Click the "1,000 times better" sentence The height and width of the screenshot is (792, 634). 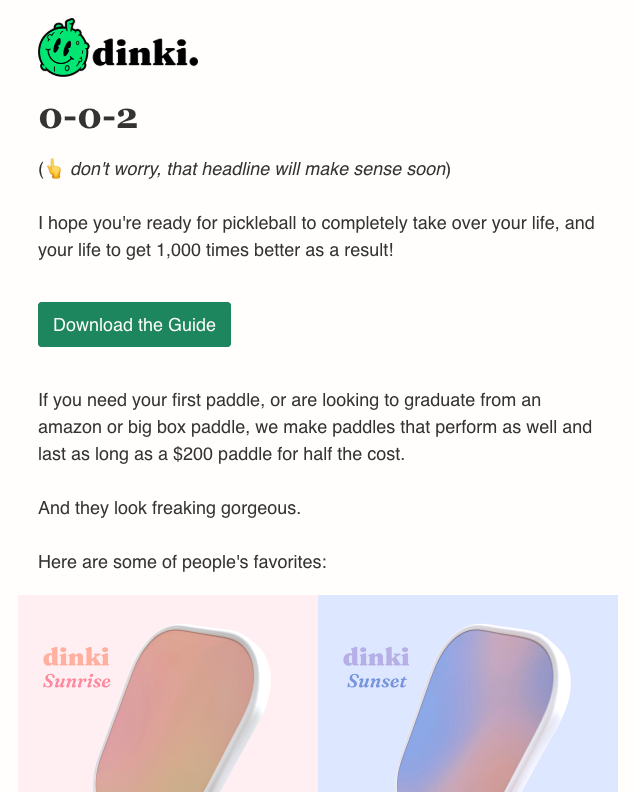[216, 250]
